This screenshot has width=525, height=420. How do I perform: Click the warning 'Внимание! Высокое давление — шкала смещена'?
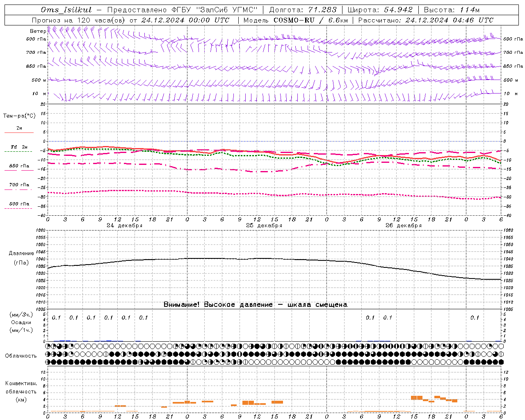[256, 304]
